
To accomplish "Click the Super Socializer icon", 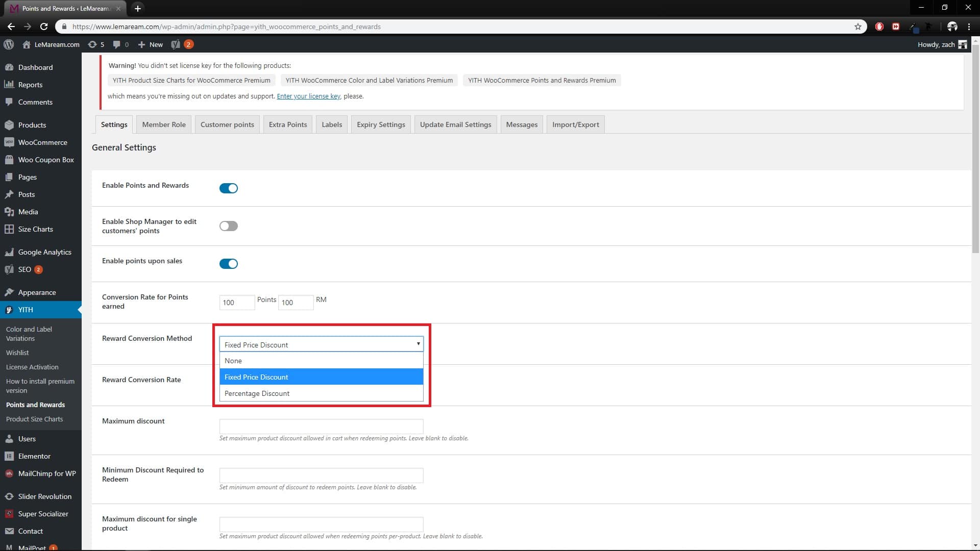I will coord(9,514).
